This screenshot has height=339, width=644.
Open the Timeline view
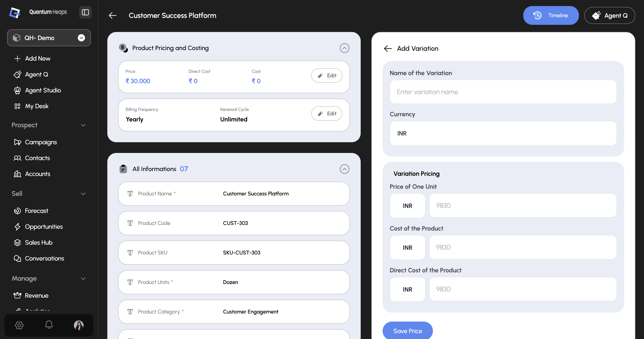pos(551,15)
